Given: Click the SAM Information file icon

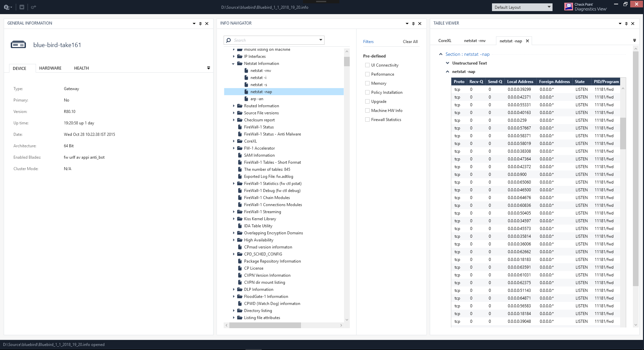Looking at the screenshot, I should [x=240, y=155].
